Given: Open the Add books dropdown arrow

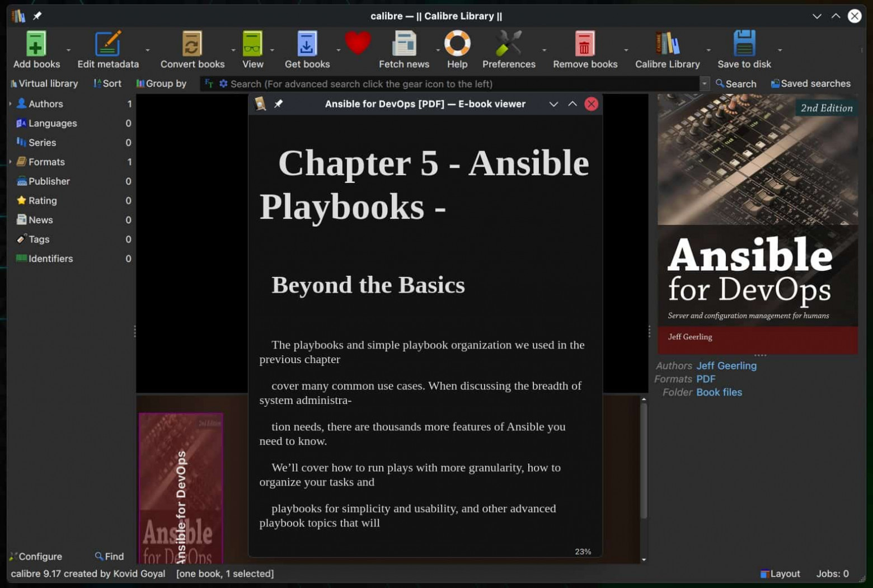Looking at the screenshot, I should coord(69,50).
